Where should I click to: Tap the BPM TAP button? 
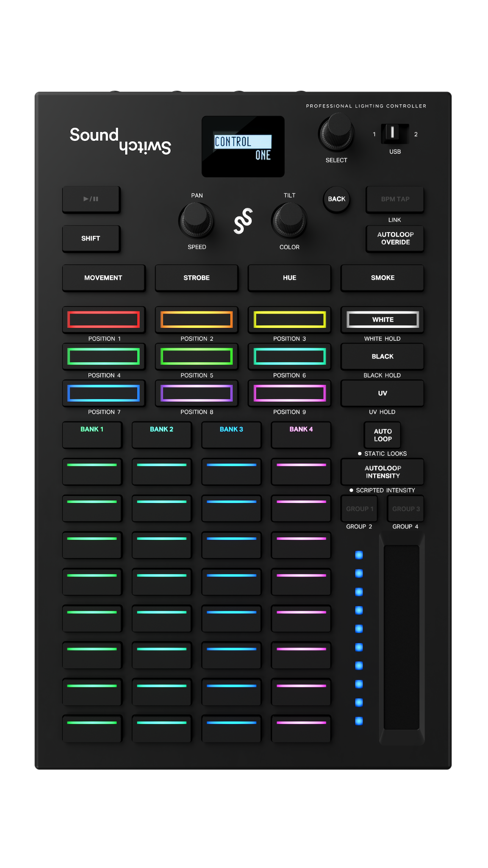coord(395,199)
